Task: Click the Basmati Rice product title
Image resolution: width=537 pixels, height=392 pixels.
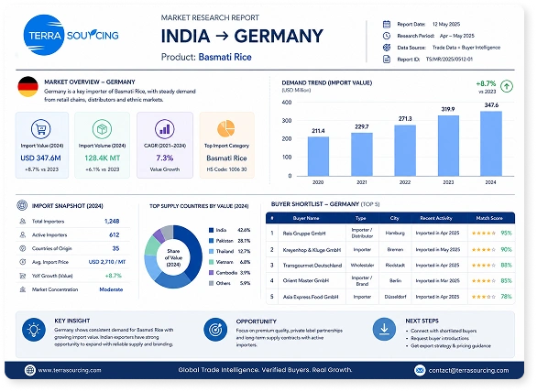Action: click(225, 57)
